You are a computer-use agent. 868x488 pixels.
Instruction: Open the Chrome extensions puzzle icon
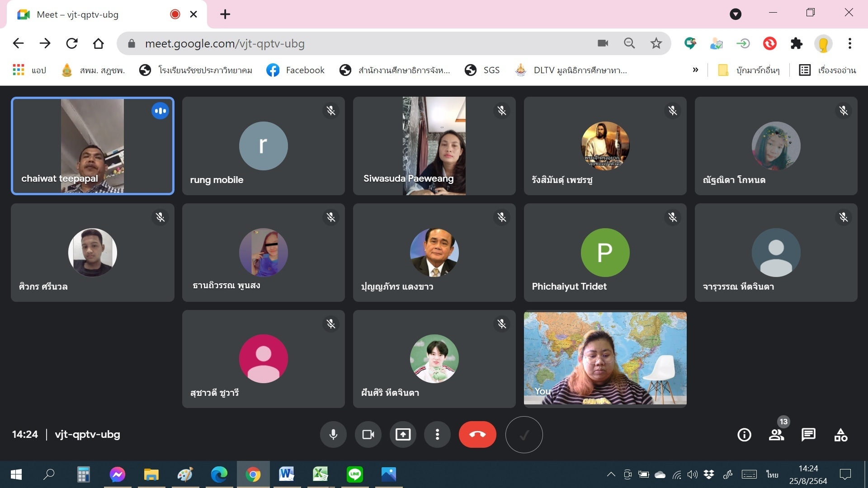[796, 43]
